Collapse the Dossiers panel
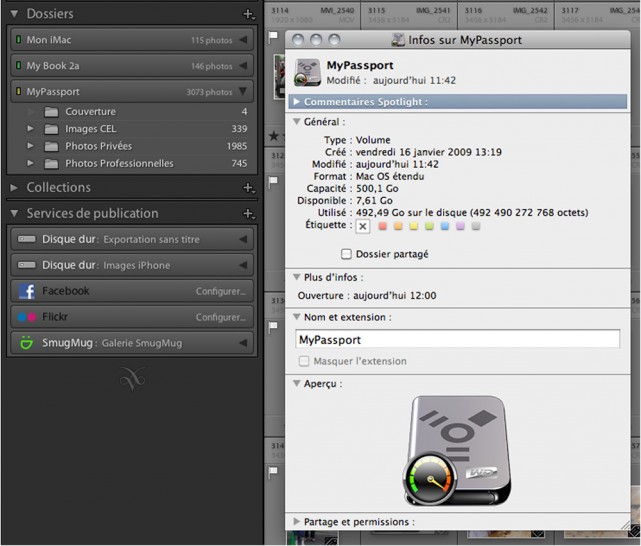 (x=14, y=14)
